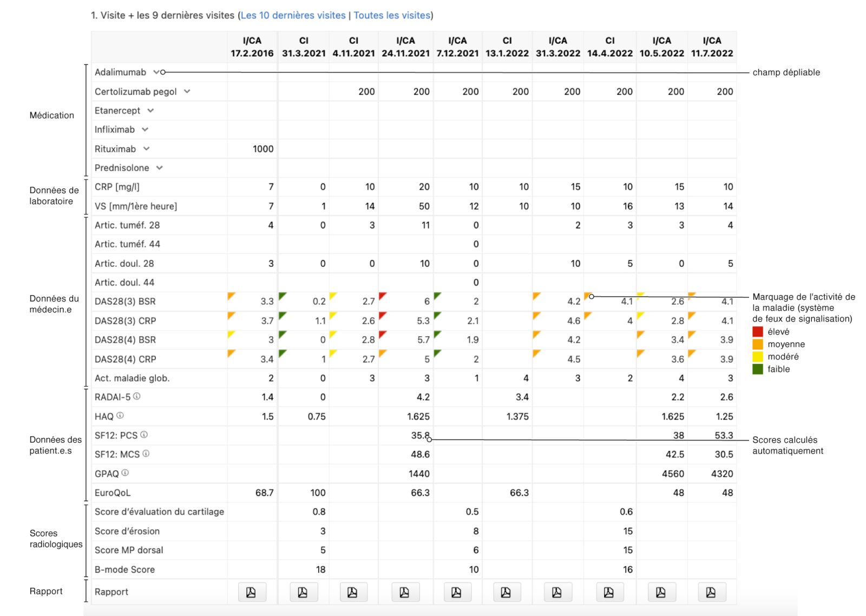The width and height of the screenshot is (866, 616).
Task: Click orange activity flag on DAS28(3) BSR 17.2.2016
Action: coord(231,295)
